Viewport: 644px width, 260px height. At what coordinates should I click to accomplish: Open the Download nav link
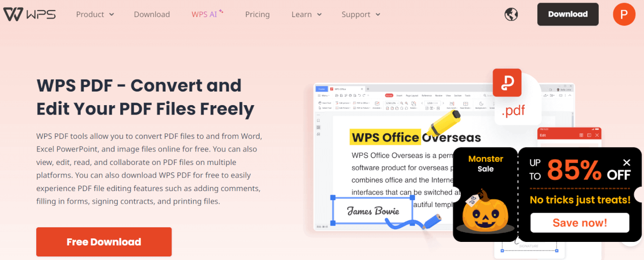pos(152,15)
